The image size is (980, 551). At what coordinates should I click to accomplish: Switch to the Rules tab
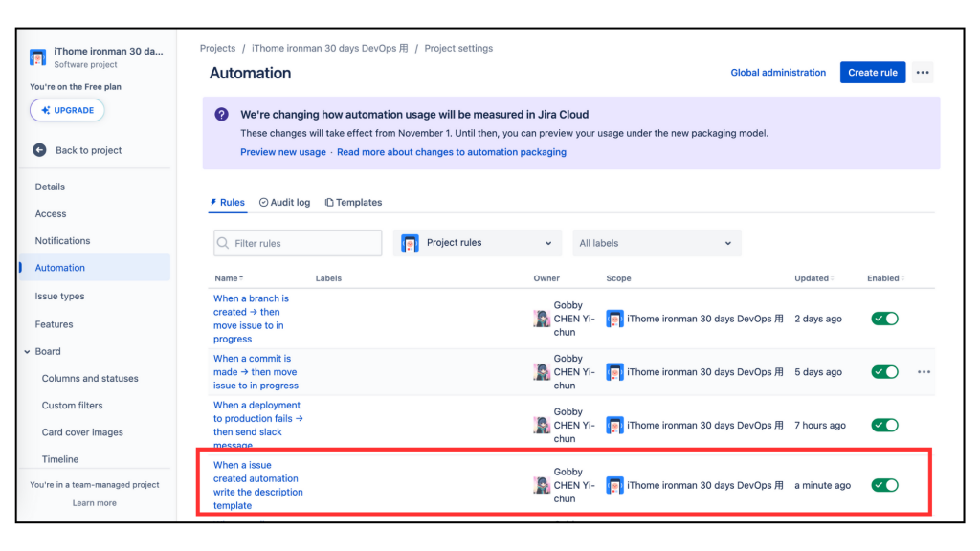228,203
